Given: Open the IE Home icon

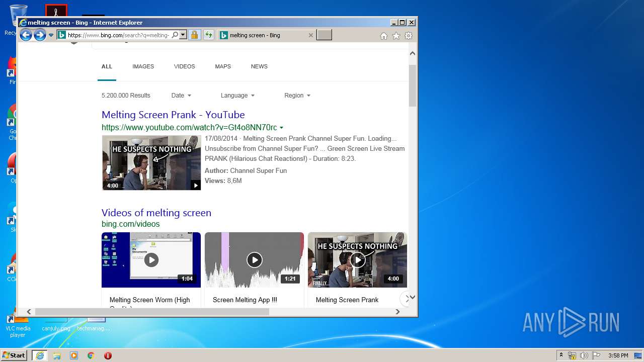Looking at the screenshot, I should click(384, 36).
